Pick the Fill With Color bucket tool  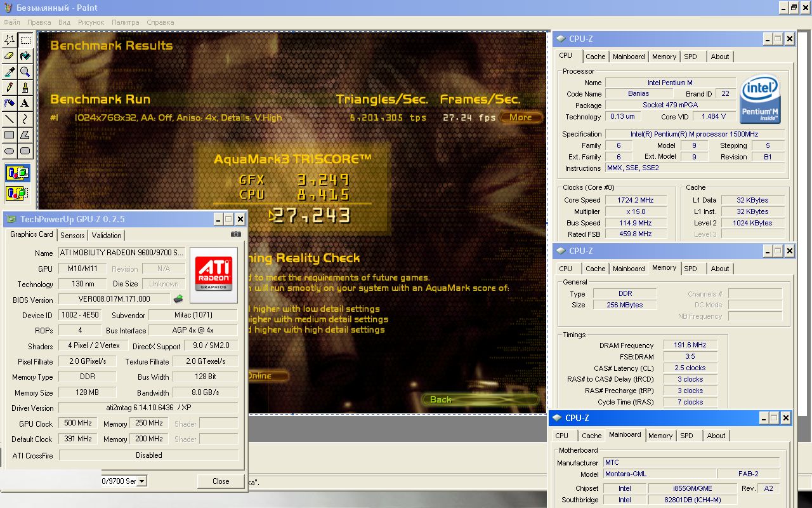(25, 56)
